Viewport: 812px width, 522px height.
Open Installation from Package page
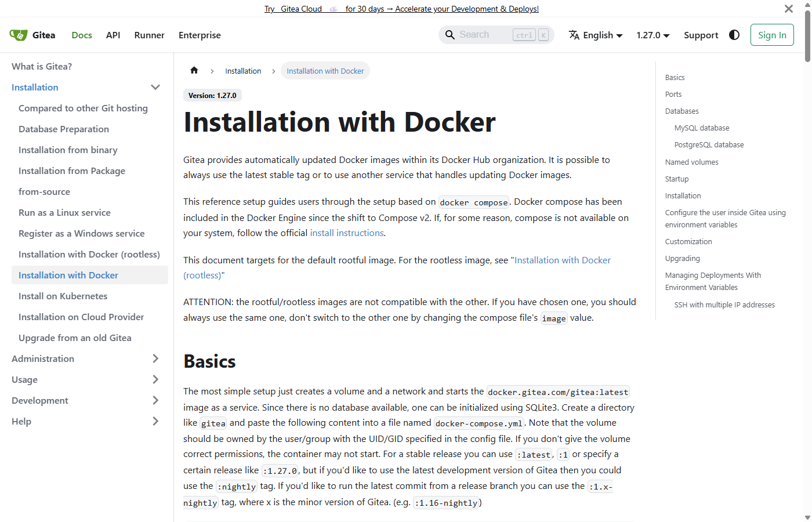[x=72, y=171]
